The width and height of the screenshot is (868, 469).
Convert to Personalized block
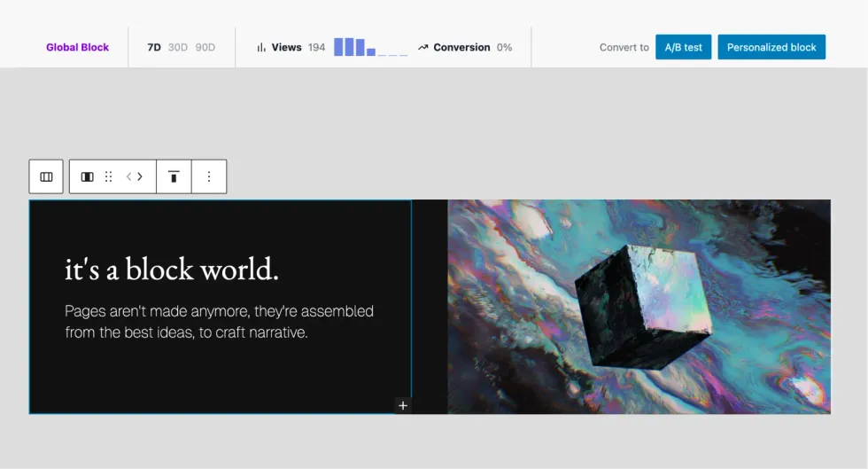click(x=771, y=48)
